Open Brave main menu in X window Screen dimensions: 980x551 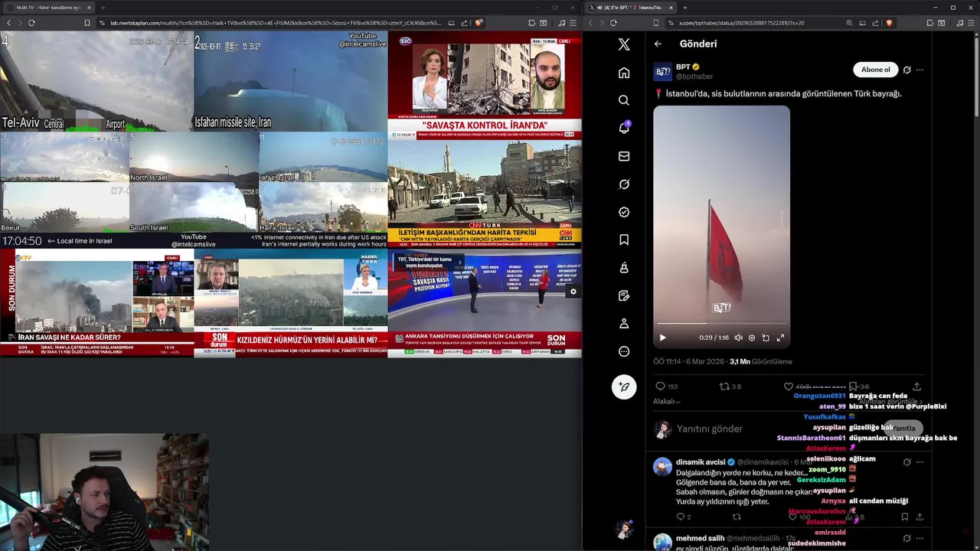coord(971,23)
